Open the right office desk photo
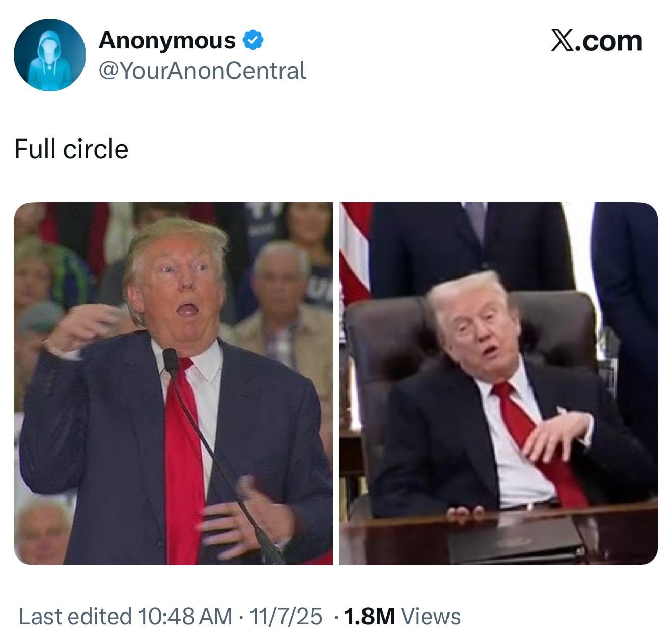Image resolution: width=672 pixels, height=642 pixels. (x=498, y=383)
